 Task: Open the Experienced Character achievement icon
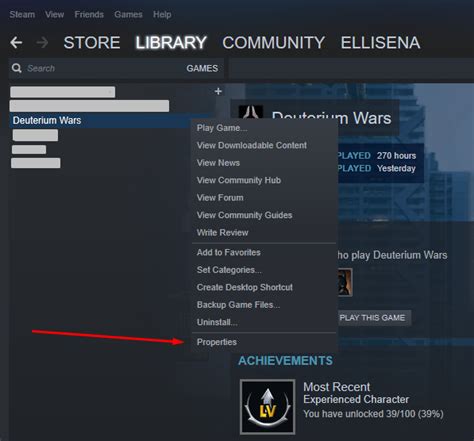(x=267, y=407)
